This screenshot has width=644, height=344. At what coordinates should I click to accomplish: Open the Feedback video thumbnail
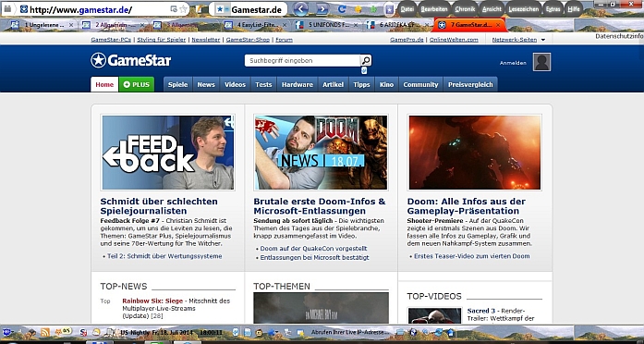(167, 153)
